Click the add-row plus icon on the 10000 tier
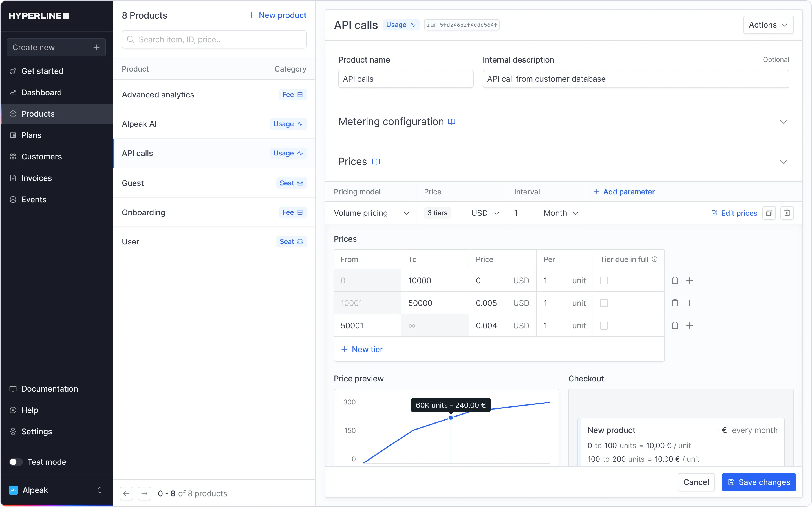 pyautogui.click(x=690, y=280)
